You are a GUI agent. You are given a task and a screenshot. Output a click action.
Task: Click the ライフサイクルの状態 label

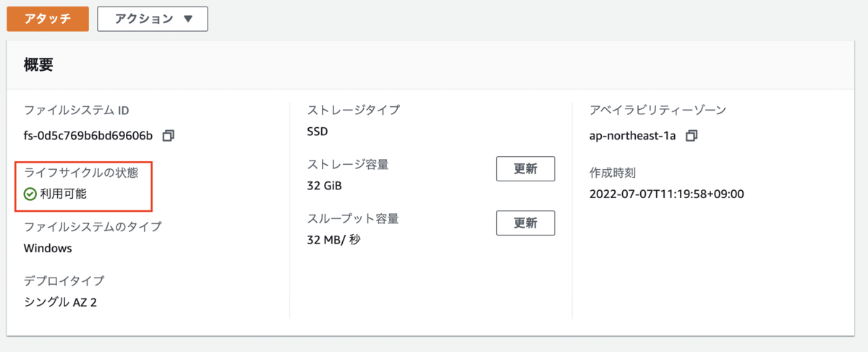(x=87, y=172)
